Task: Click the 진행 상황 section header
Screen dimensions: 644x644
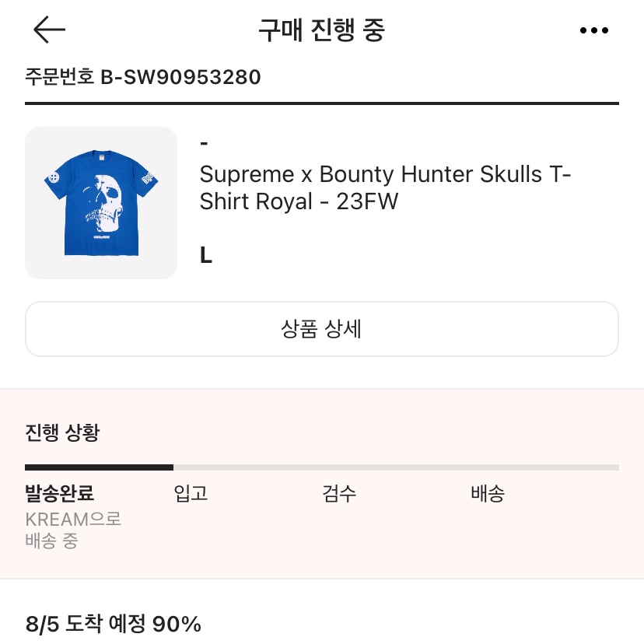Action: (x=62, y=432)
